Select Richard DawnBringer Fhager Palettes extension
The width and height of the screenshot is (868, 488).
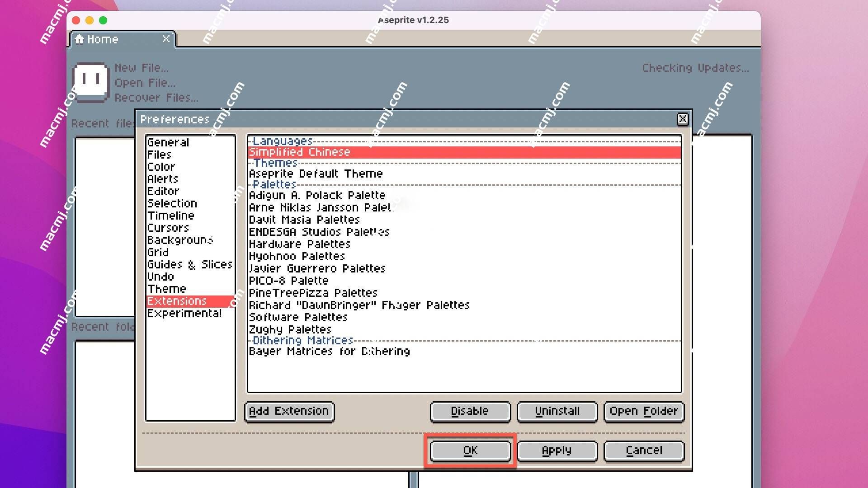[x=464, y=305]
